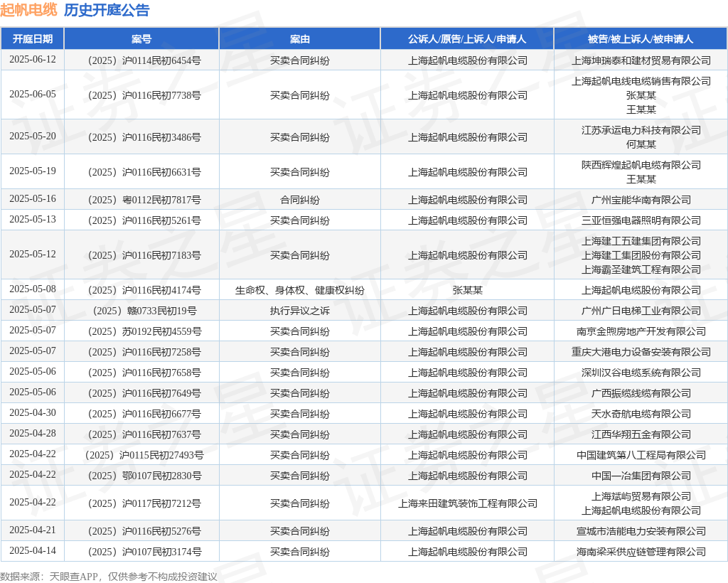Click defendant name 何某某
The width and height of the screenshot is (728, 583).
641,144
